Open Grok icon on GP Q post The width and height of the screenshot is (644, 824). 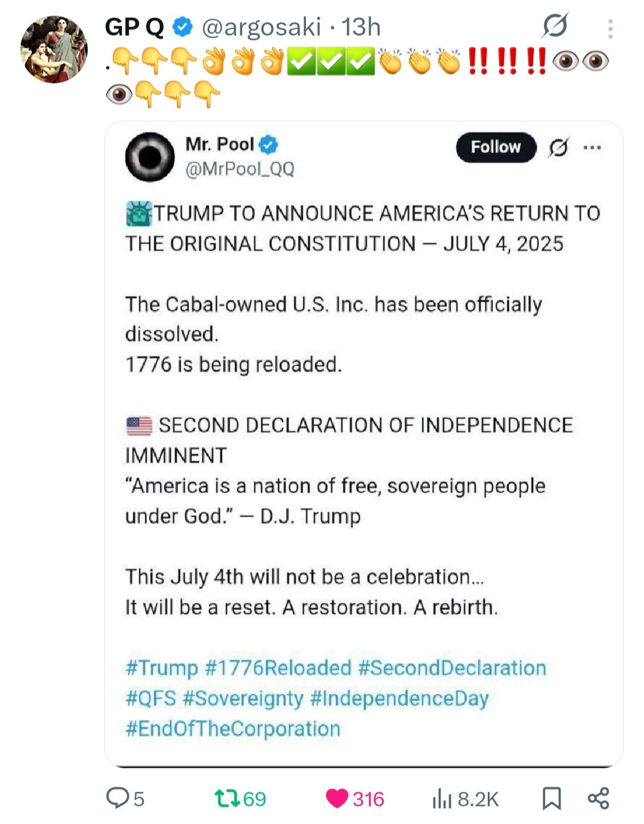555,26
